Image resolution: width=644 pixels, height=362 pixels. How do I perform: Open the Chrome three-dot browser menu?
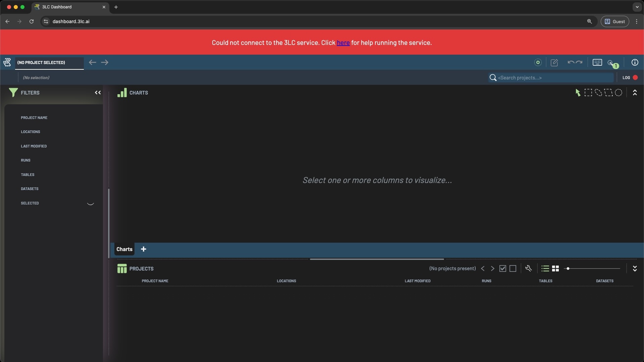pyautogui.click(x=636, y=21)
